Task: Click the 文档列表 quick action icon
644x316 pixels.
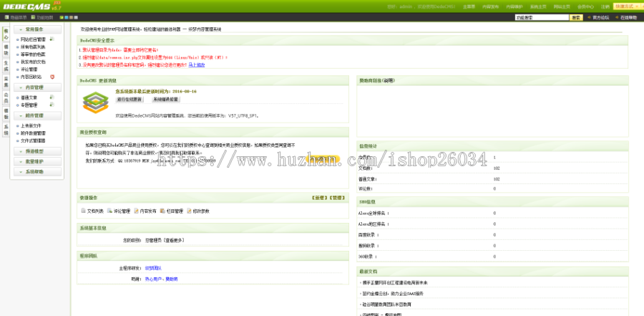Action: click(x=84, y=211)
